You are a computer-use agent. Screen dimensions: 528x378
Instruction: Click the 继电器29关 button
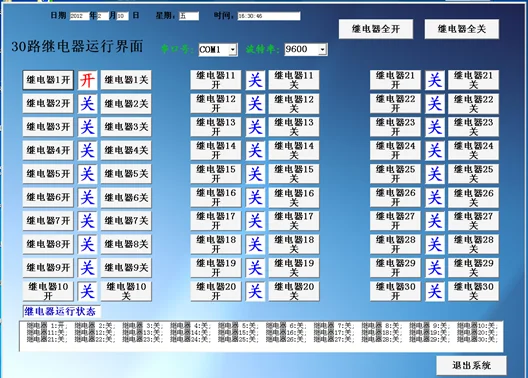click(473, 268)
